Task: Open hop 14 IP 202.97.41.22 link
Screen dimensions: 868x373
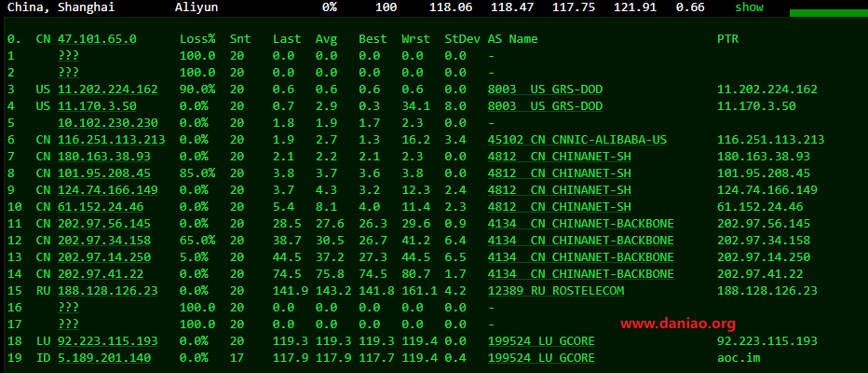Action: pos(101,274)
